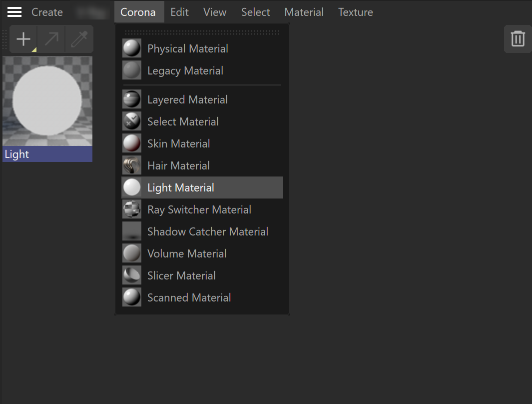
Task: Click the Physical Material sphere icon
Action: pyautogui.click(x=132, y=48)
